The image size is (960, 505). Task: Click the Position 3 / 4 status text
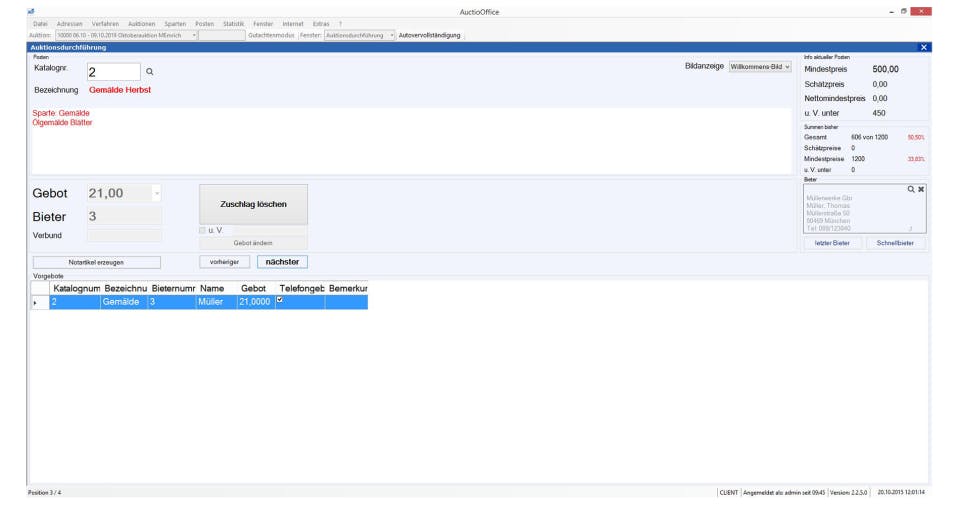coord(44,493)
